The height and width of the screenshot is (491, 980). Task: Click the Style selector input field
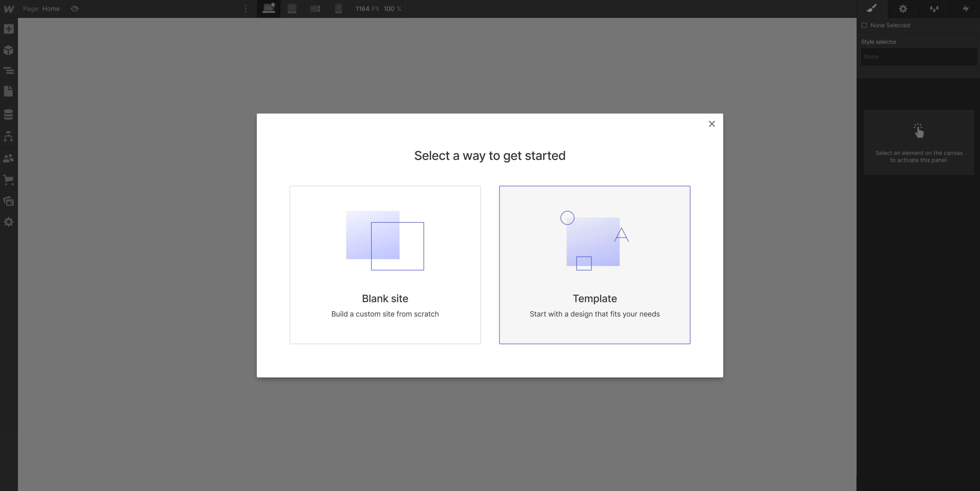pyautogui.click(x=918, y=57)
